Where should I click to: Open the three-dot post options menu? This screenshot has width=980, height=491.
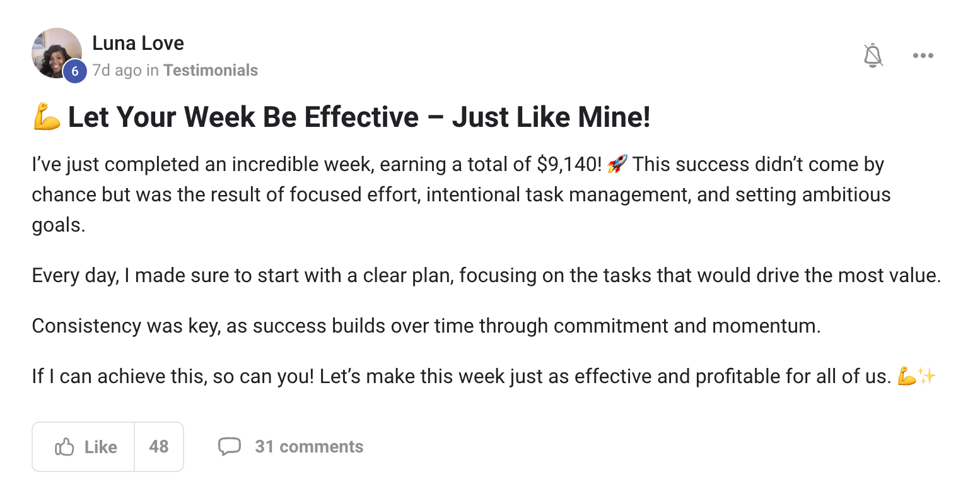(923, 56)
